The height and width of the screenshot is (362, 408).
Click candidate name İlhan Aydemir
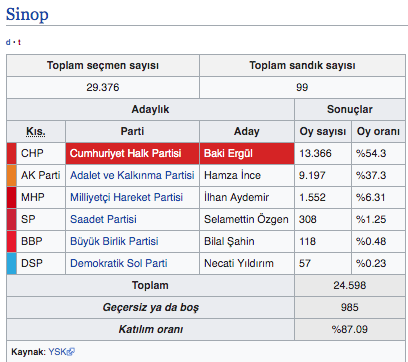click(236, 197)
